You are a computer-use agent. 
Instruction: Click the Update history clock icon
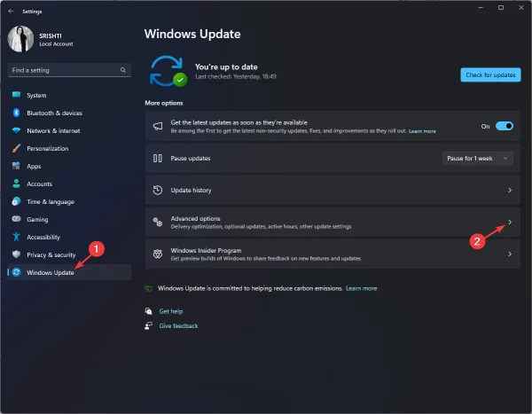point(158,190)
